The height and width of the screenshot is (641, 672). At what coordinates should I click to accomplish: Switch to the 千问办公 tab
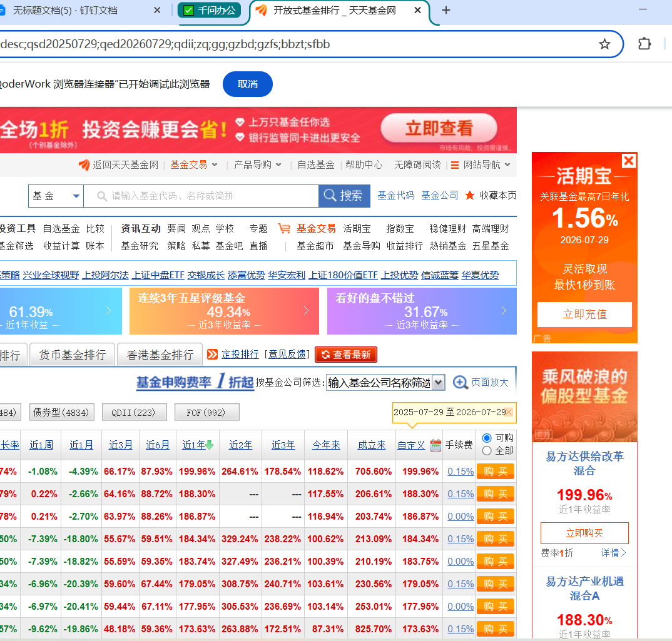[x=209, y=10]
